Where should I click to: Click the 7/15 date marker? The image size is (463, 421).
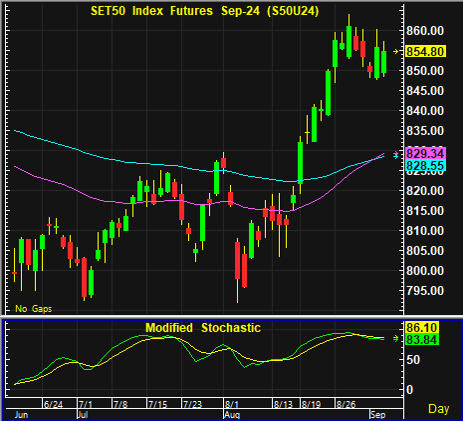(157, 405)
